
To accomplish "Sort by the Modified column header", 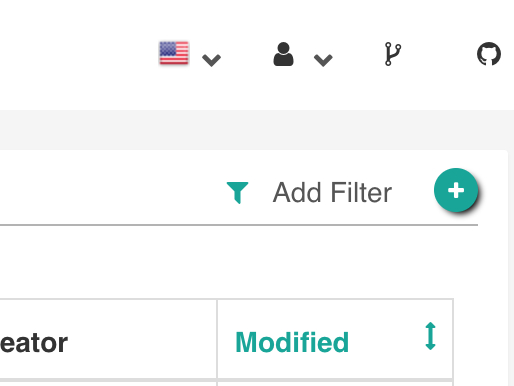I will (292, 342).
